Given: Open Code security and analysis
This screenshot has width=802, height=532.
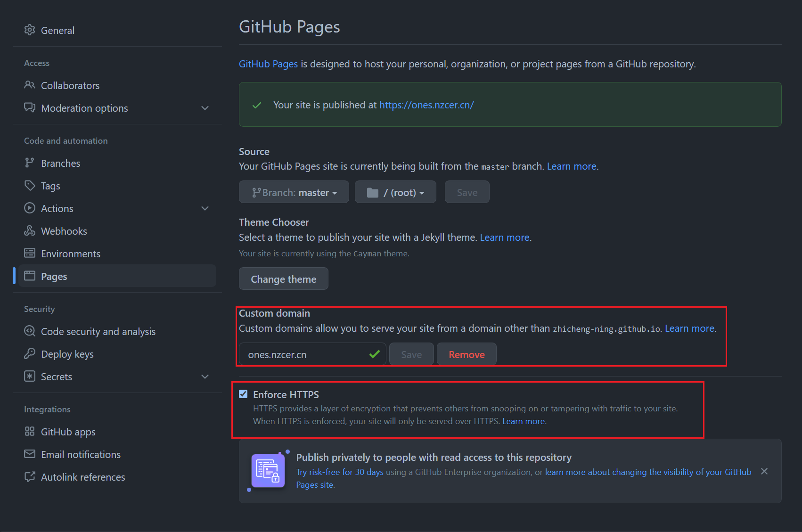Looking at the screenshot, I should pos(98,331).
